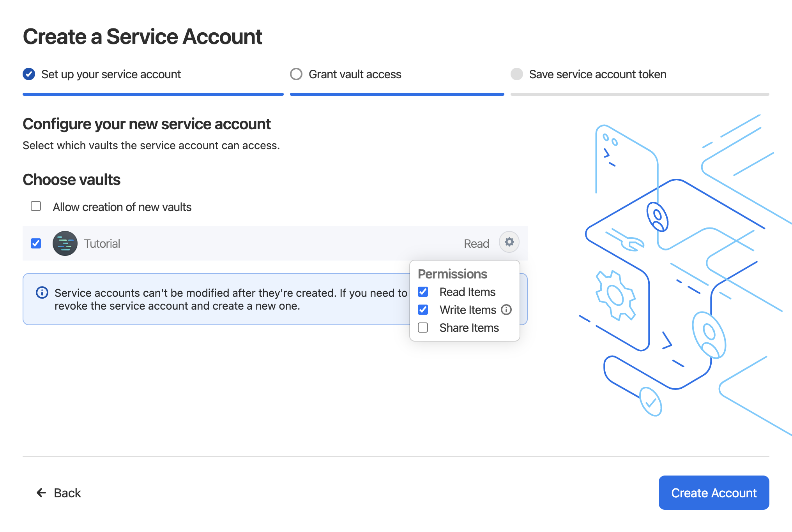This screenshot has width=792, height=532.
Task: Select the Set up your service account step
Action: [111, 74]
